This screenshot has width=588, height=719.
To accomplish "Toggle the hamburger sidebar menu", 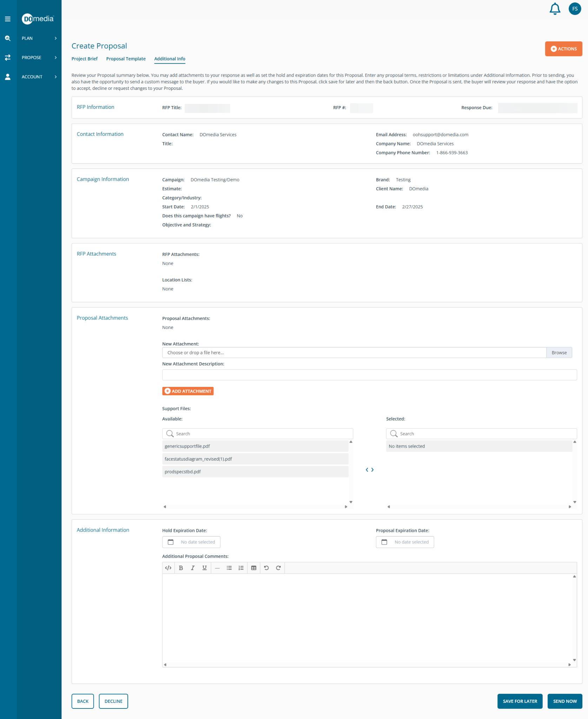I will [8, 19].
